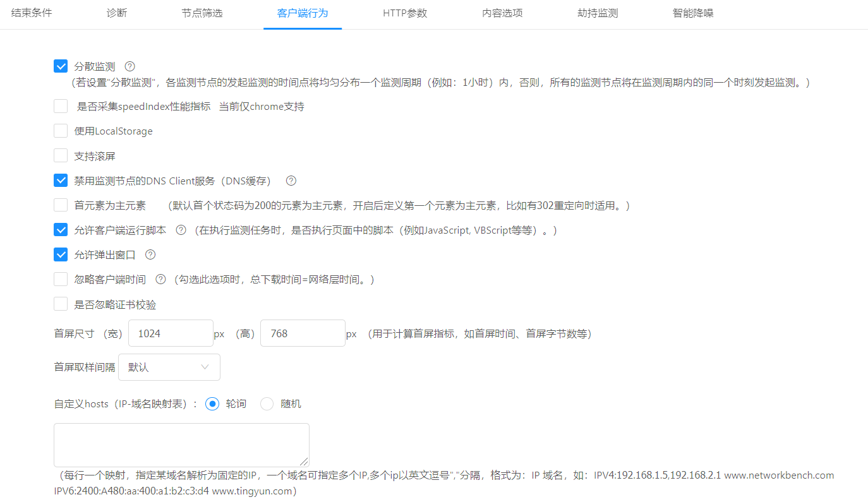Go to the 节点筛选 tab
Viewport: 868px width, 502px height.
[x=202, y=13]
